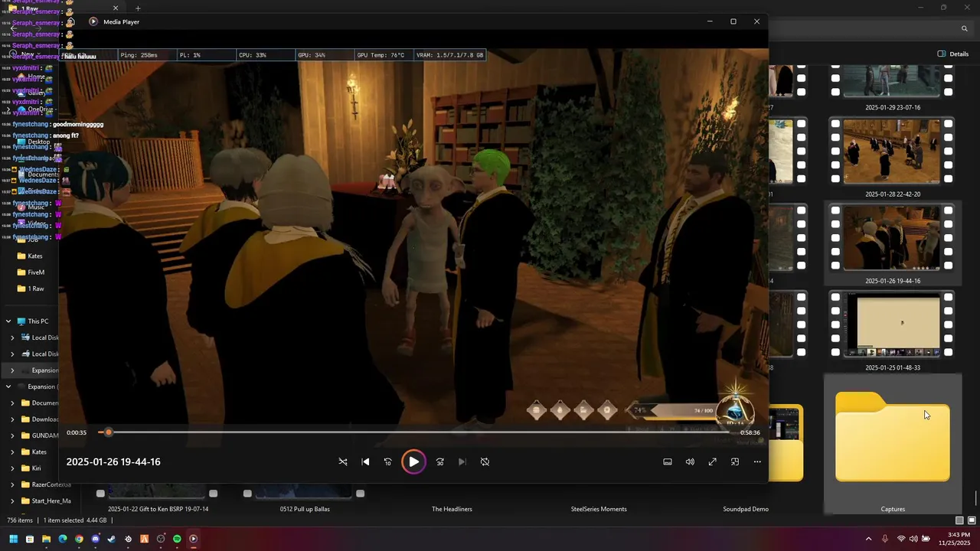Select the SteelSeries Moments item
Image resolution: width=980 pixels, height=551 pixels.
tap(599, 509)
